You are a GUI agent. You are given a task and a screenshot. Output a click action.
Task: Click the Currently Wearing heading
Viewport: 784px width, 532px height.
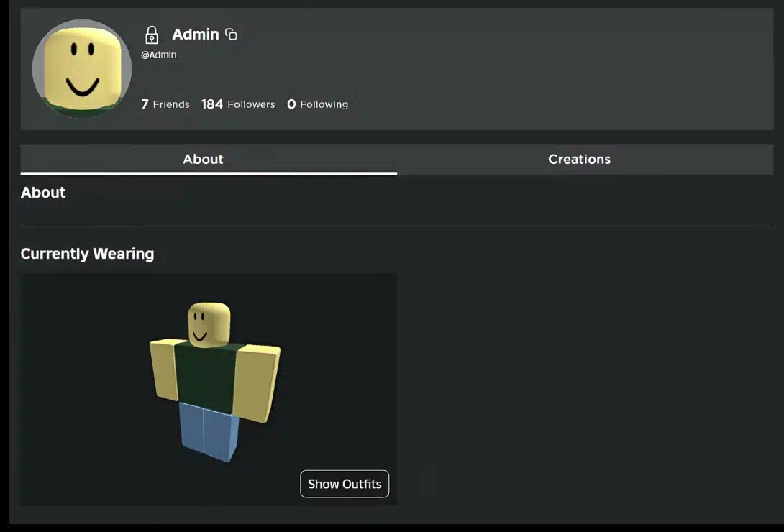pyautogui.click(x=88, y=254)
